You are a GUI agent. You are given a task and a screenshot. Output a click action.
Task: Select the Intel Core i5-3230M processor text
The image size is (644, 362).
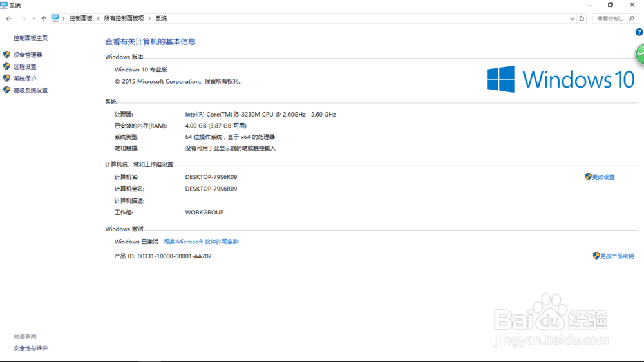click(x=260, y=114)
